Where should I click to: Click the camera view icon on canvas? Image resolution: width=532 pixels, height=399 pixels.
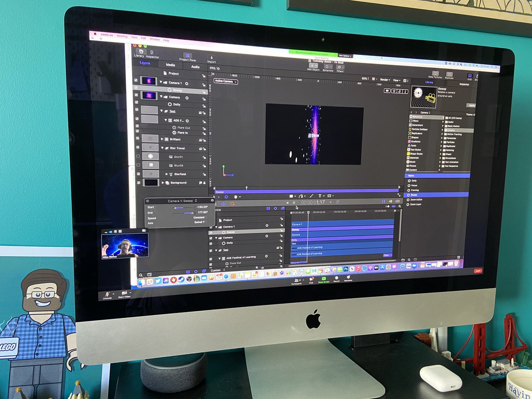click(387, 91)
